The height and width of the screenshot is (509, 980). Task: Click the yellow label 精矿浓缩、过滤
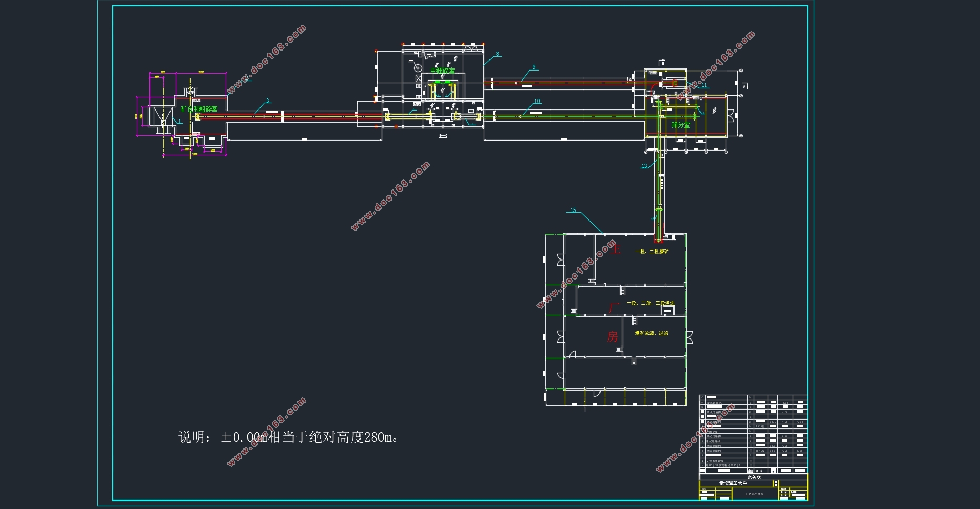(652, 333)
